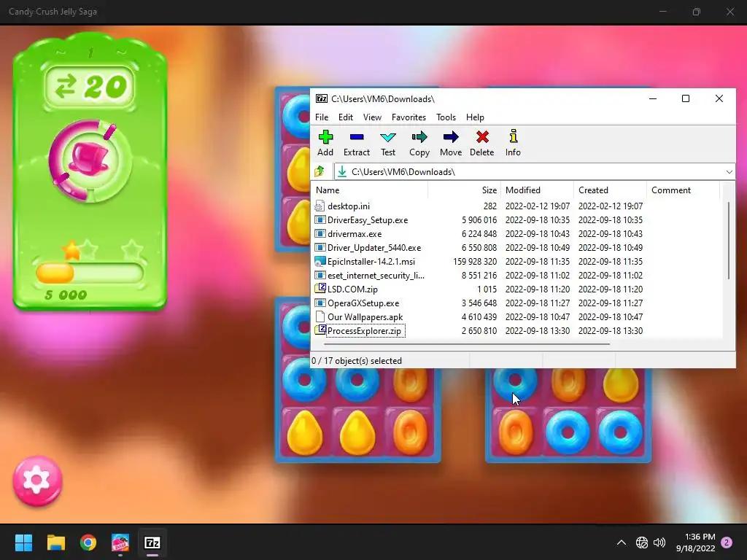The image size is (747, 560).
Task: Click the jelly goal ring in Candy Crush
Action: 89,161
